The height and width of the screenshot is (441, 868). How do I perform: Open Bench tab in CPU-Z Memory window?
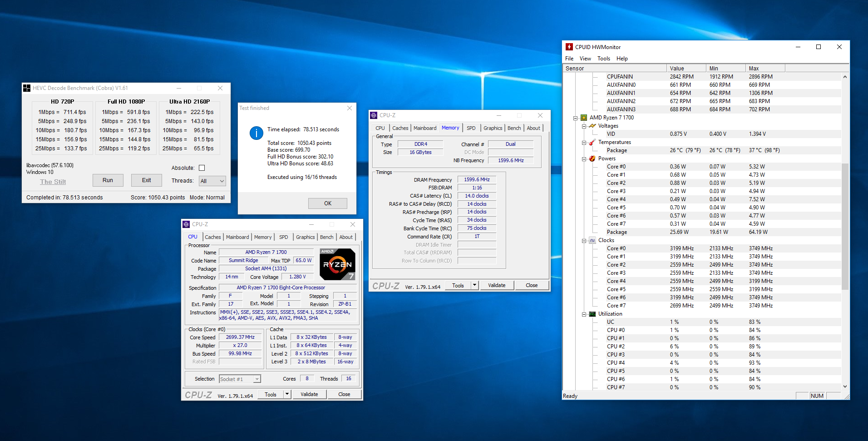point(514,128)
